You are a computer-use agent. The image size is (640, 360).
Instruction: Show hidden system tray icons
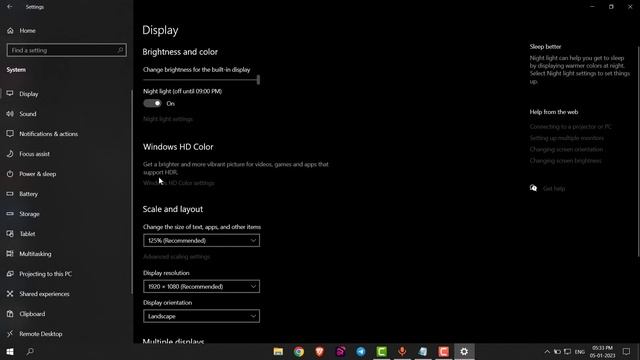pyautogui.click(x=547, y=352)
